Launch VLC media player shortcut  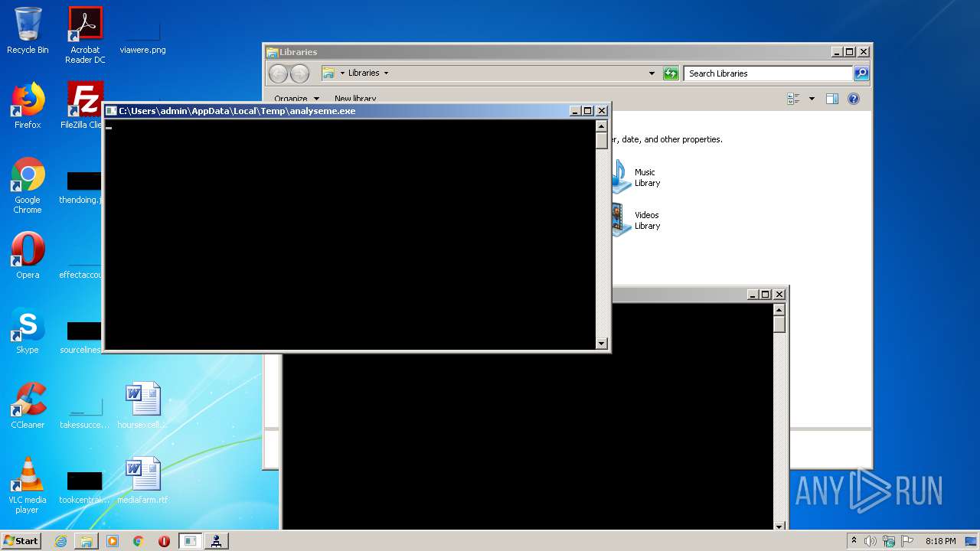pos(28,485)
